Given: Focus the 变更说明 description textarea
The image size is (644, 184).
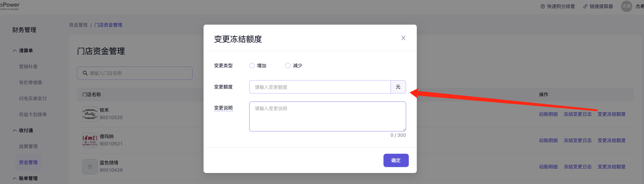Looking at the screenshot, I should click(327, 116).
